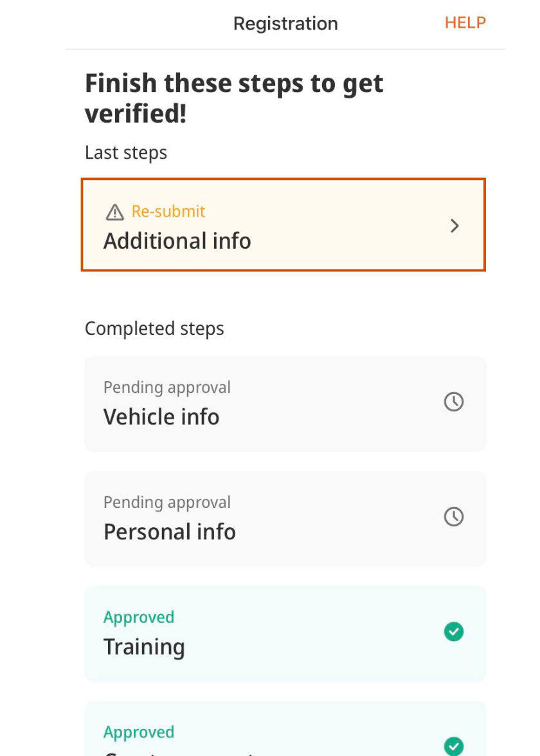Image resolution: width=540 pixels, height=756 pixels.
Task: Select the Registration title
Action: [x=285, y=24]
